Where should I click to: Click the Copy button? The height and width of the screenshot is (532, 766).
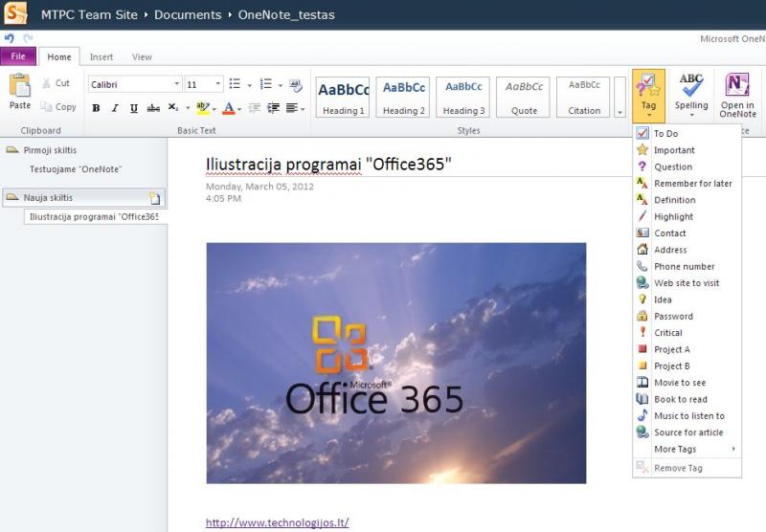pyautogui.click(x=58, y=107)
